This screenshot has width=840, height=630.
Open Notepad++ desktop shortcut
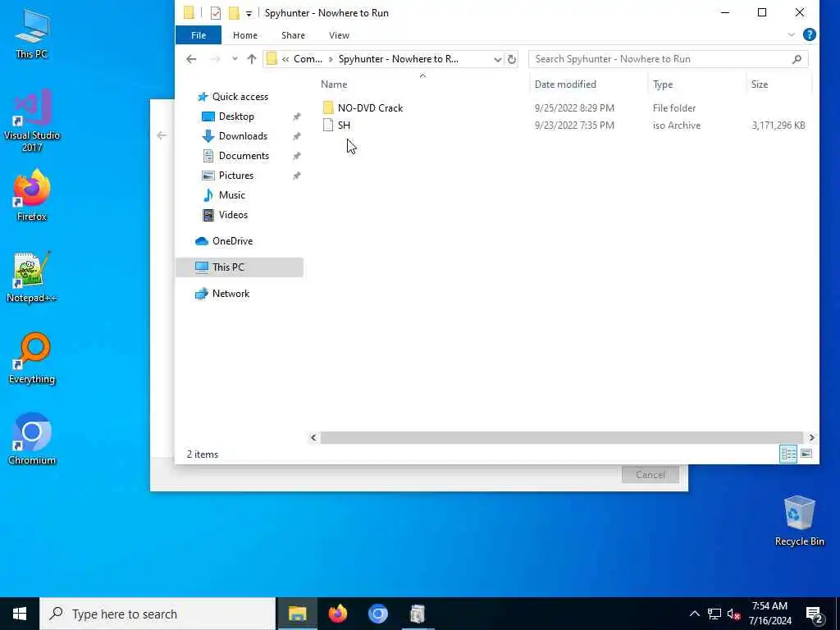pos(32,277)
